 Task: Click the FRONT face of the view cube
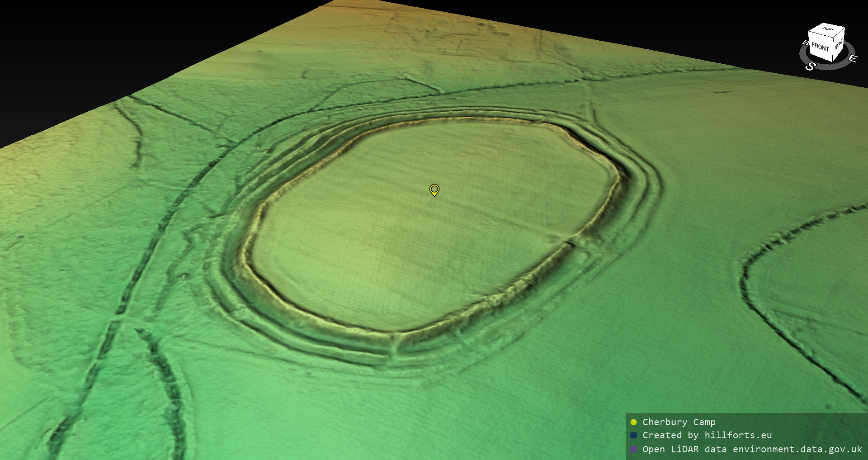point(820,47)
